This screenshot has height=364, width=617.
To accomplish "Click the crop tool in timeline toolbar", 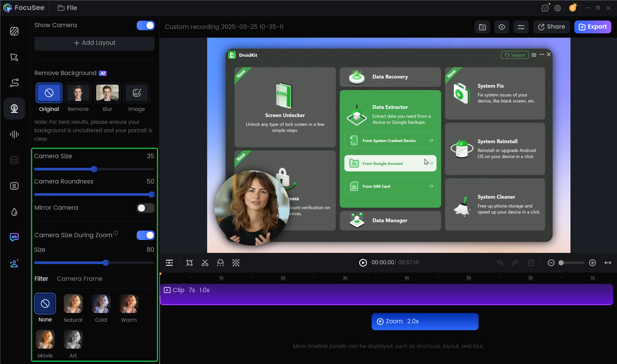I will (189, 263).
